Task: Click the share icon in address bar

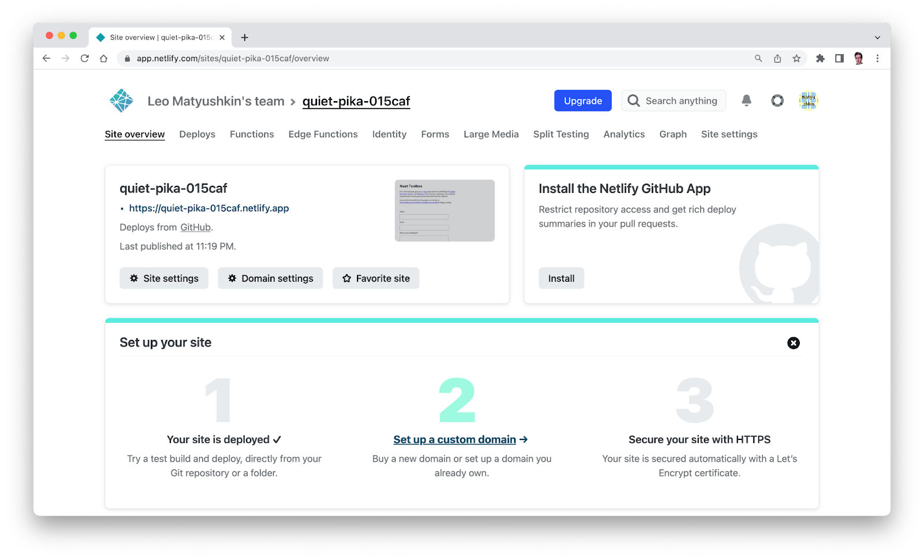Action: point(777,58)
